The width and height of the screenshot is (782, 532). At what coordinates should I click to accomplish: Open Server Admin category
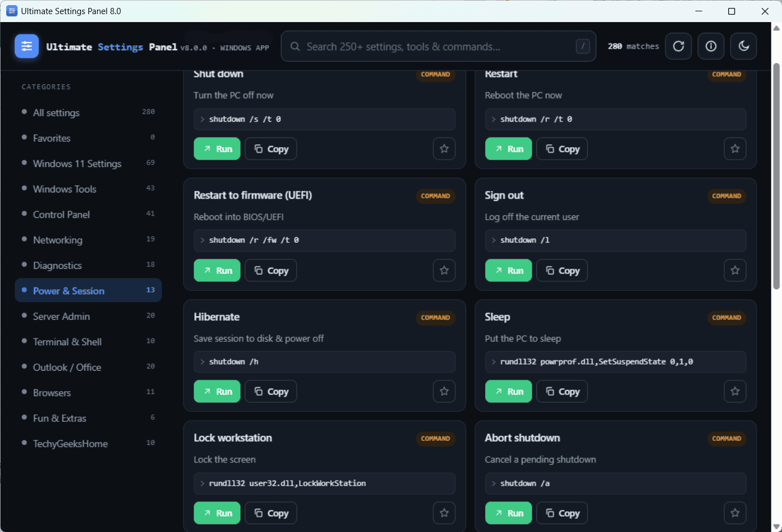(88, 316)
